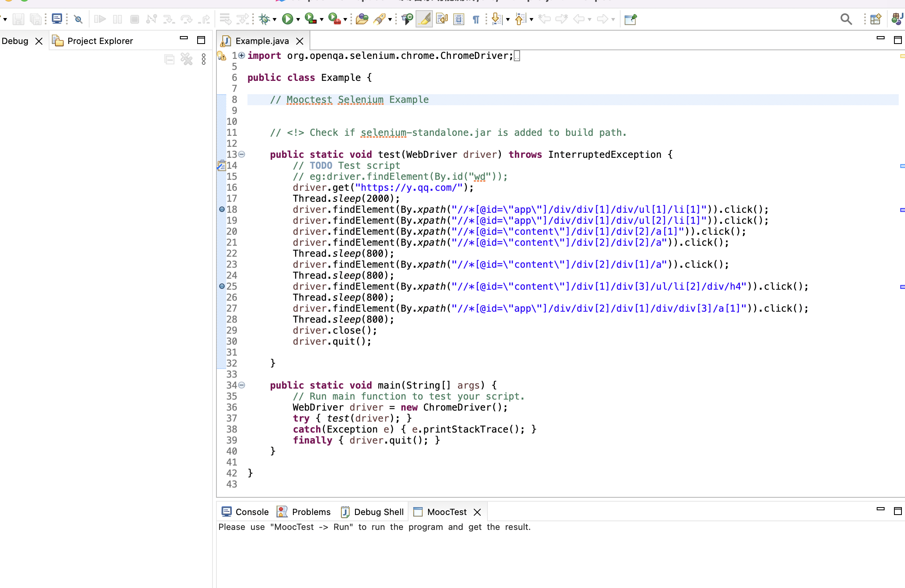Click the Resume debug button
Image resolution: width=905 pixels, height=588 pixels.
(x=100, y=19)
